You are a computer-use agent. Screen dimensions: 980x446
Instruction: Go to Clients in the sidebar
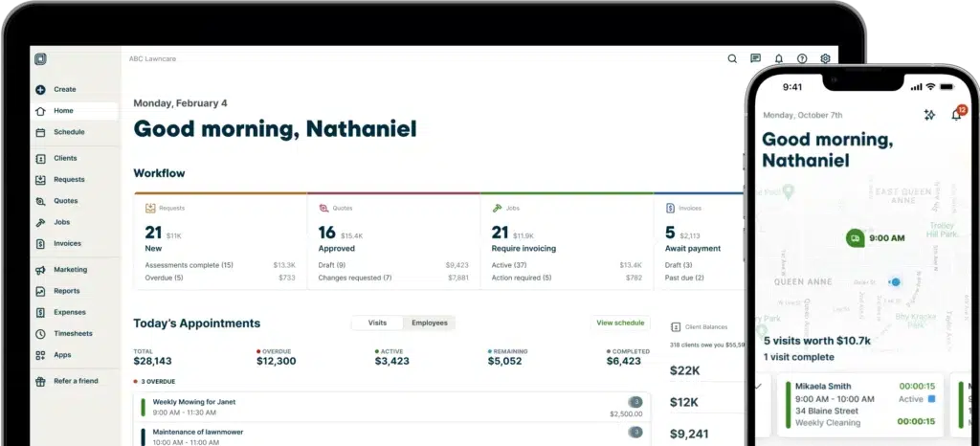click(40, 158)
